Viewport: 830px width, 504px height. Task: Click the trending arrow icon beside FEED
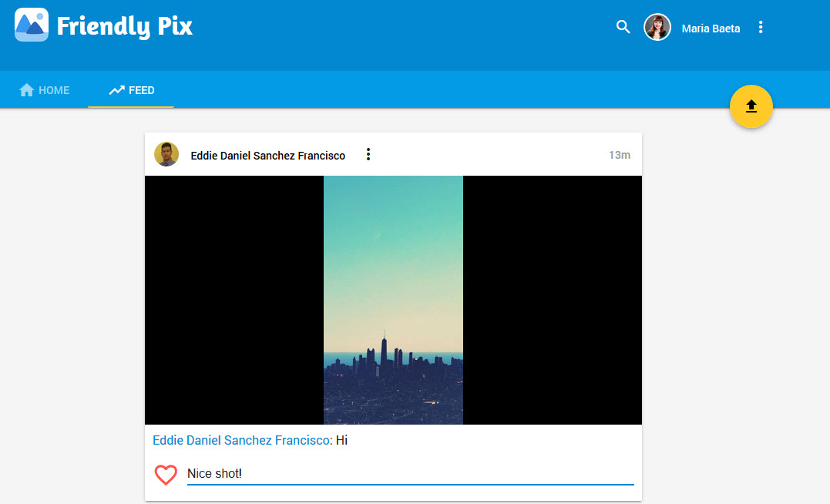[x=116, y=90]
